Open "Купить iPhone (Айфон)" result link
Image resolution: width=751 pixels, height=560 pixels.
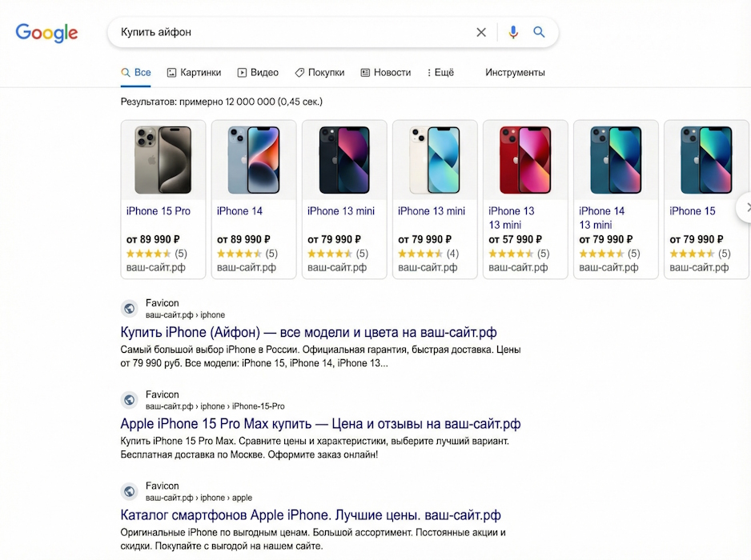tap(309, 332)
